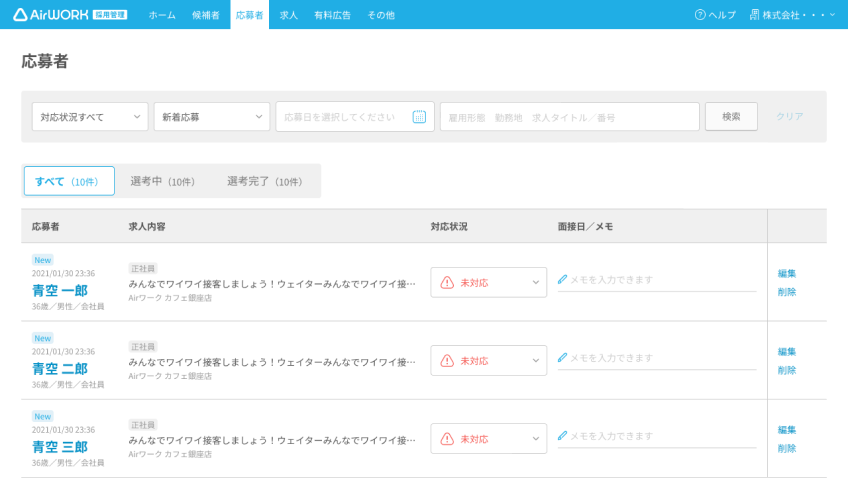Image resolution: width=848 pixels, height=497 pixels.
Task: Go to the 候補者 menu item
Action: [x=206, y=15]
